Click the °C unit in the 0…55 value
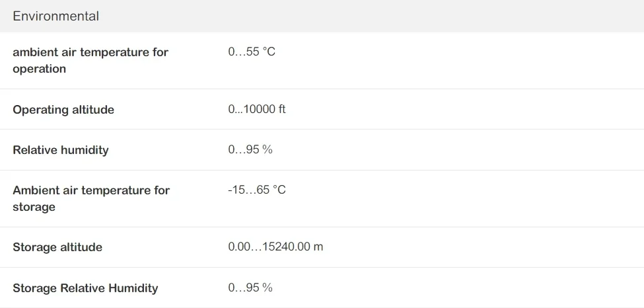The height and width of the screenshot is (308, 644). pos(269,52)
